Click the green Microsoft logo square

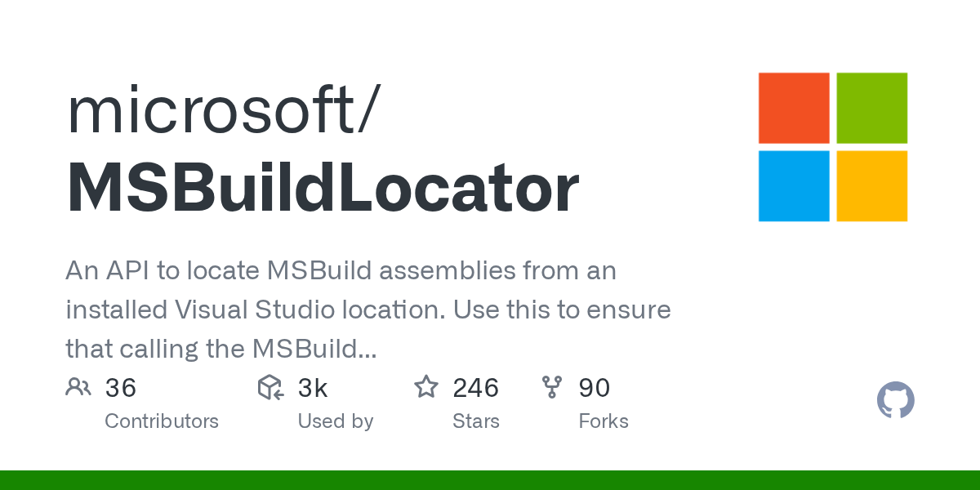coord(872,108)
